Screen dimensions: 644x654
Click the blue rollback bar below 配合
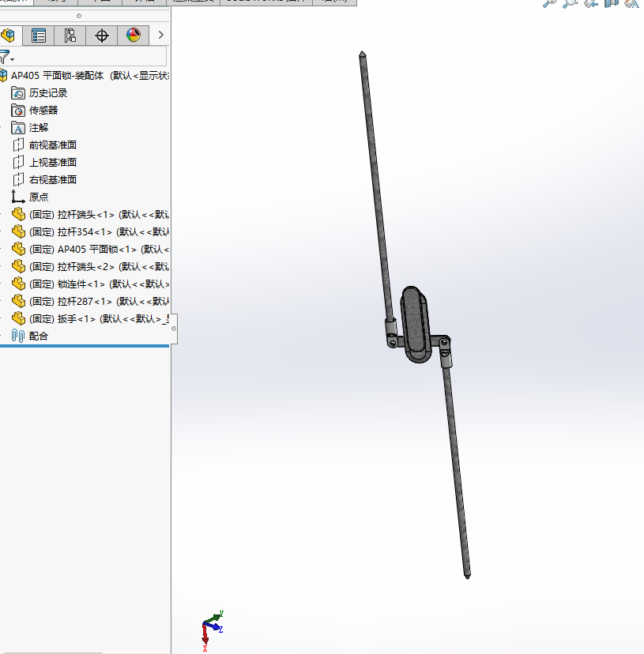[x=85, y=346]
